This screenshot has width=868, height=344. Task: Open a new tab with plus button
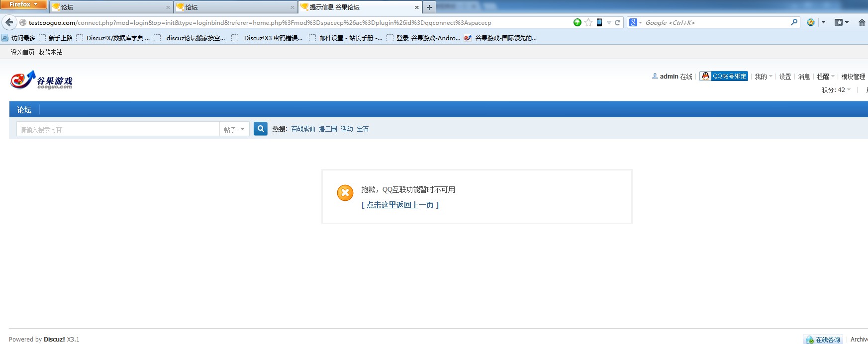pos(429,7)
